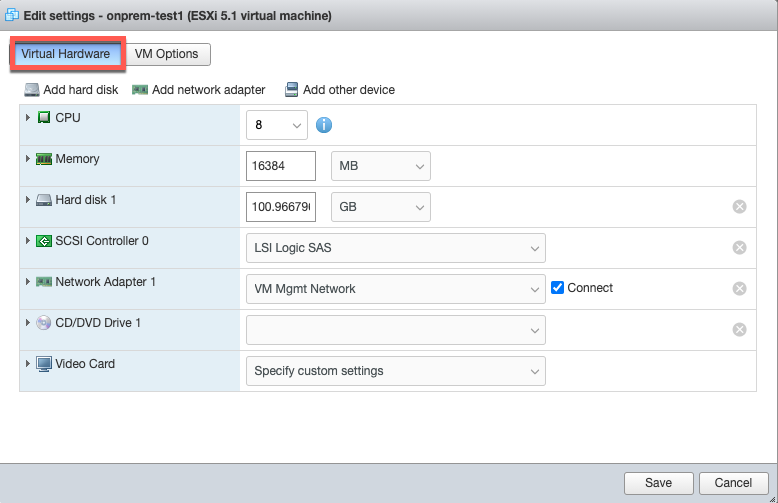Click the VM icon in the title bar
This screenshot has width=778, height=503.
11,15
